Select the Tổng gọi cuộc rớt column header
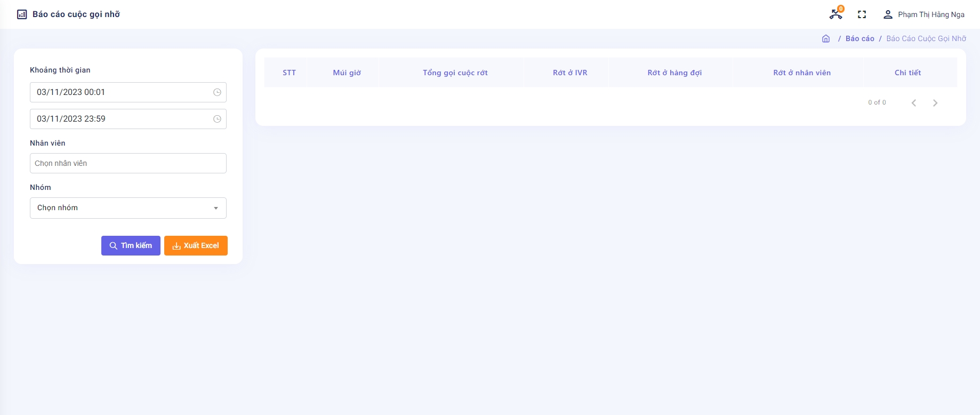Image resolution: width=980 pixels, height=415 pixels. click(455, 73)
